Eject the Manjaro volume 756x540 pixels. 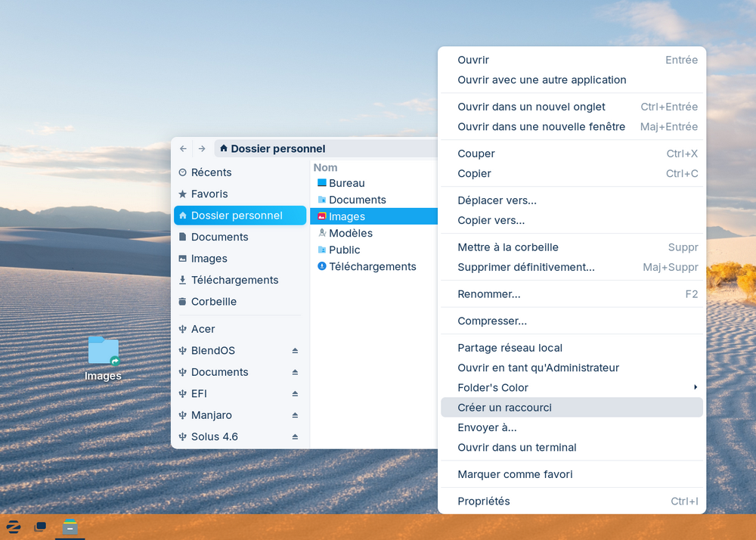[295, 415]
